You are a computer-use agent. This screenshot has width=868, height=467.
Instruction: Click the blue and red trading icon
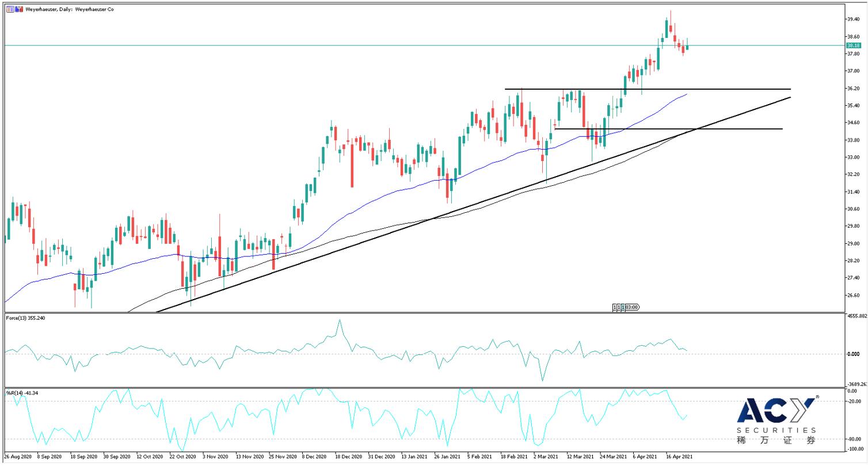click(19, 9)
